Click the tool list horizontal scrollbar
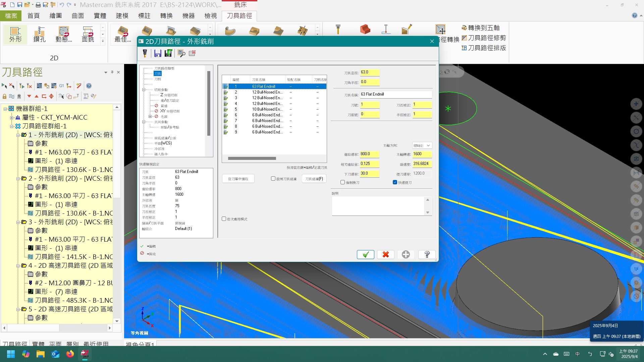The height and width of the screenshot is (362, 644). [x=252, y=158]
